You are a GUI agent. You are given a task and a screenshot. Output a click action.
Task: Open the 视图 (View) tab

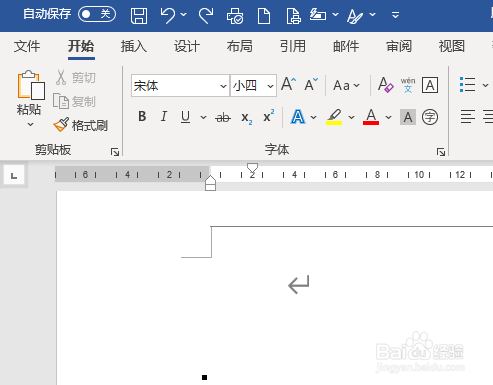[x=452, y=46]
